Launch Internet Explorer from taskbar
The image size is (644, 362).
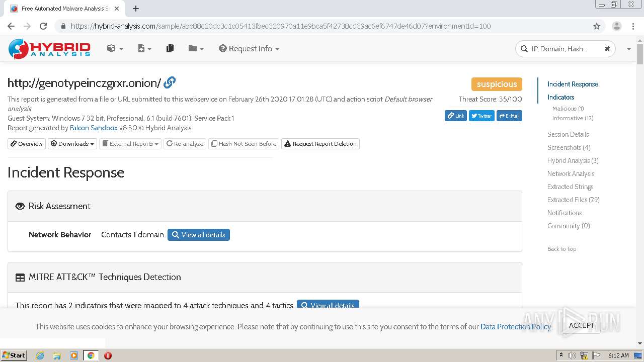[40, 355]
